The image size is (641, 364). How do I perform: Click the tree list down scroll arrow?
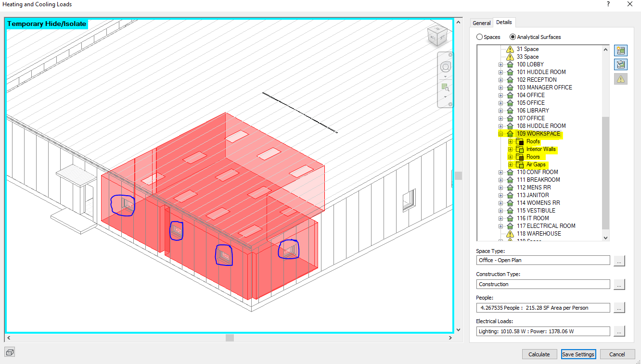click(x=605, y=237)
